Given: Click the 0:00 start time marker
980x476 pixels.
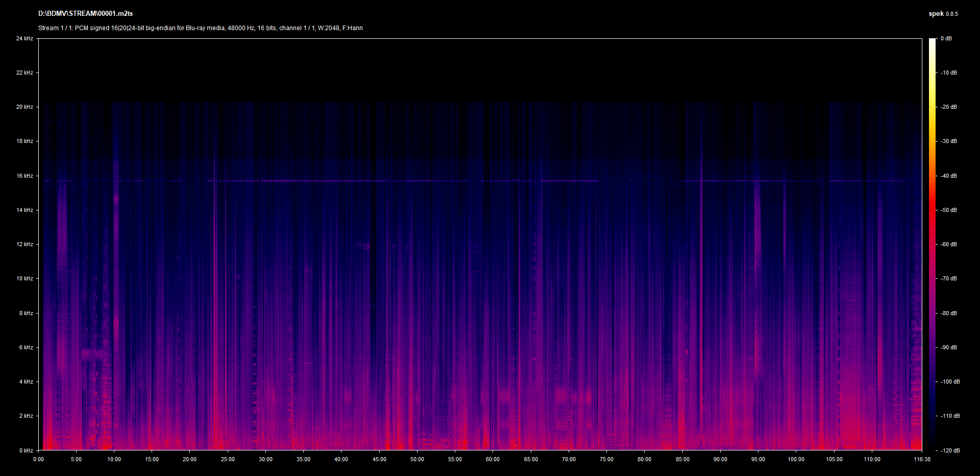Looking at the screenshot, I should coord(38,459).
